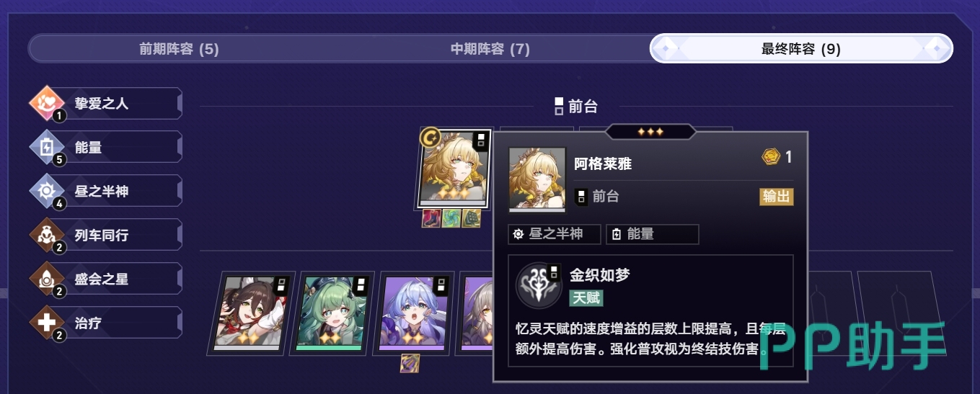Select the 盛会之星 trait icon
Image resolution: width=980 pixels, height=394 pixels.
point(47,279)
